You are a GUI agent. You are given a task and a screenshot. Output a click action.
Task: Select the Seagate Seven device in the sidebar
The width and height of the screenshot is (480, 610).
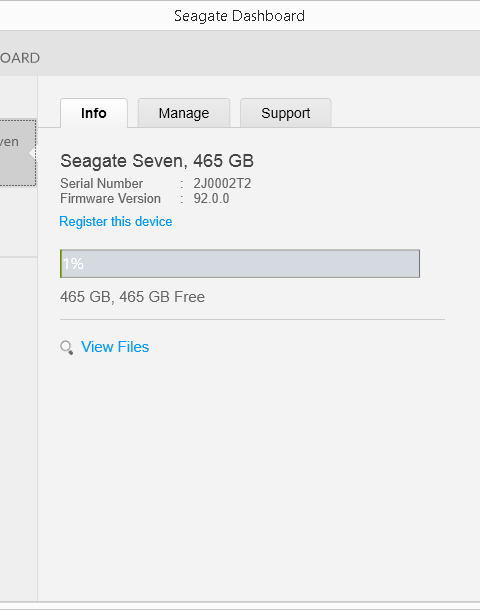(18, 153)
